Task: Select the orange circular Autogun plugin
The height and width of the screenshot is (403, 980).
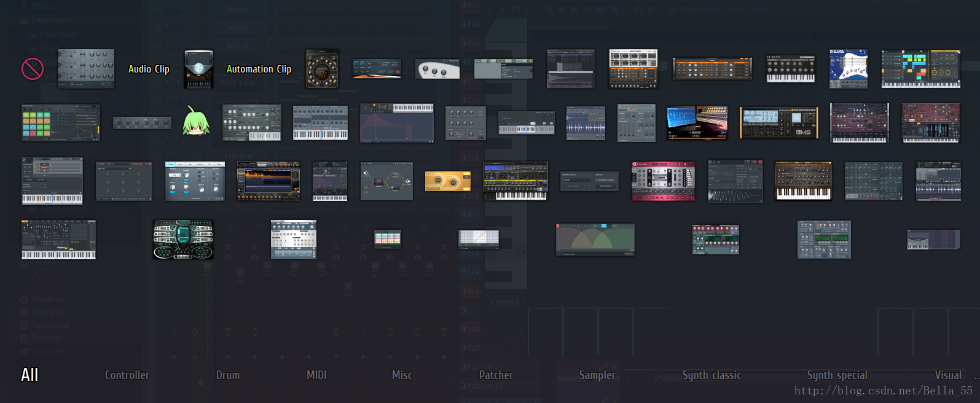Action: click(322, 69)
